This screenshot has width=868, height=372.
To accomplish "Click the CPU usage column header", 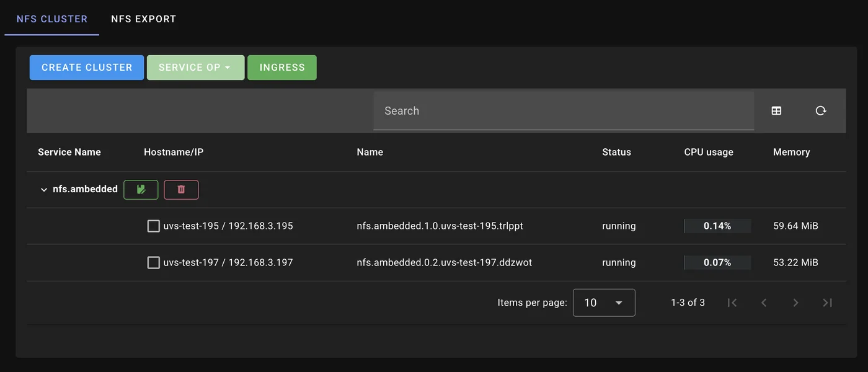I will 709,152.
